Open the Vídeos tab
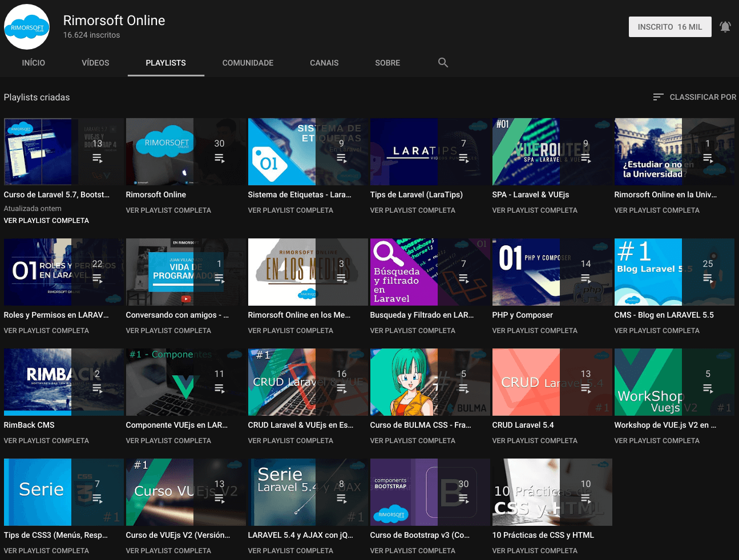Viewport: 739px width, 560px height. tap(95, 63)
